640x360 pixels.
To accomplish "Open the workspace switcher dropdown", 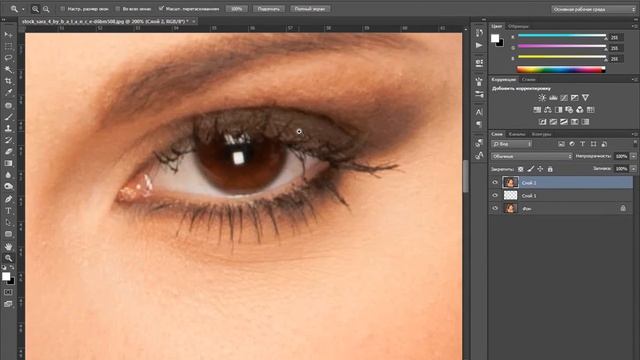I will pos(594,9).
